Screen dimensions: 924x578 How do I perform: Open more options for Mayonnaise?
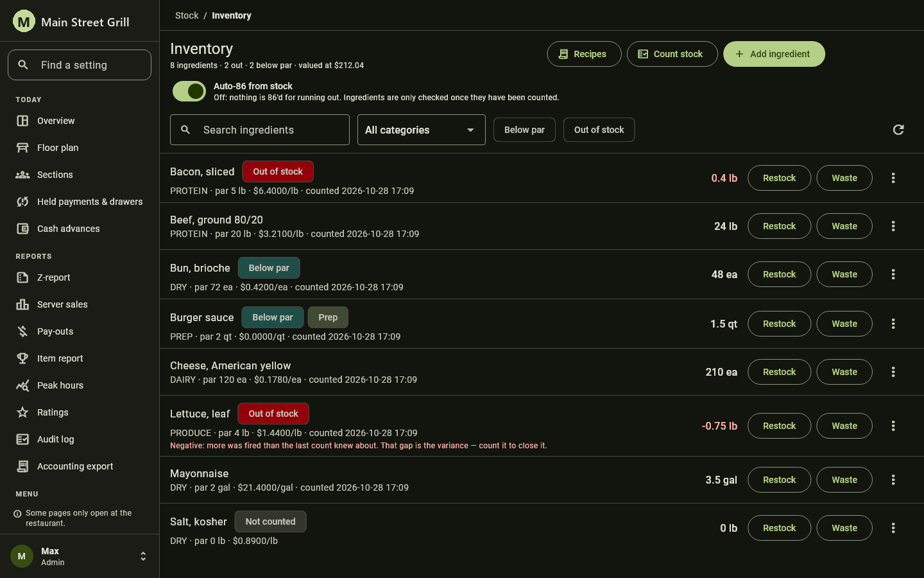893,480
